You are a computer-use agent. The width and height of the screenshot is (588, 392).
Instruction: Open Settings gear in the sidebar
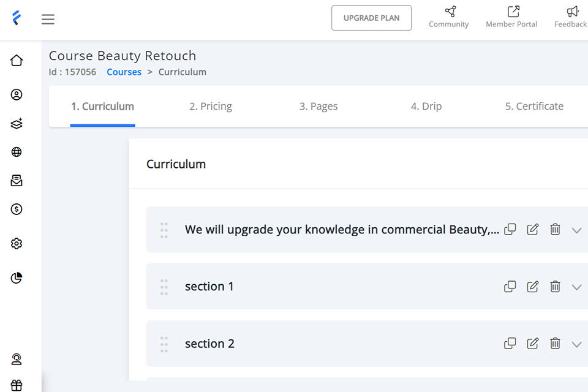(x=17, y=244)
